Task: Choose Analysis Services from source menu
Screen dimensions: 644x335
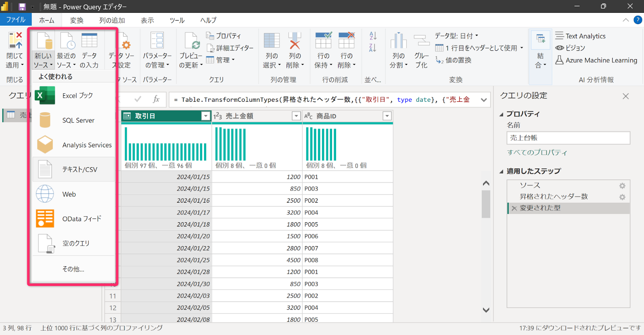Action: 74,145
